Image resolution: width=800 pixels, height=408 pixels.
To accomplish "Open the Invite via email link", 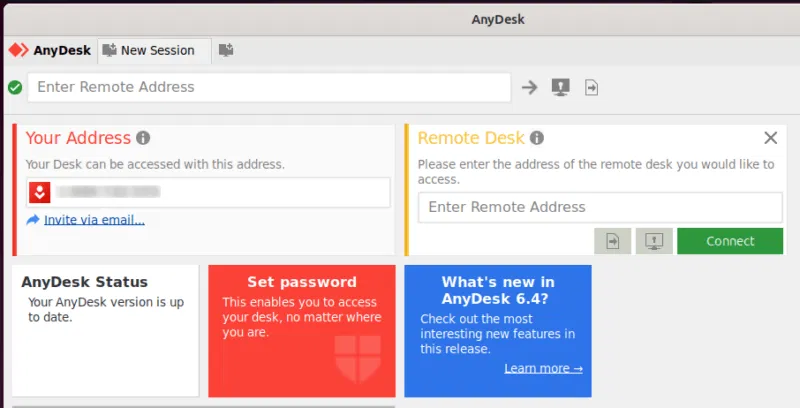I will pos(94,220).
